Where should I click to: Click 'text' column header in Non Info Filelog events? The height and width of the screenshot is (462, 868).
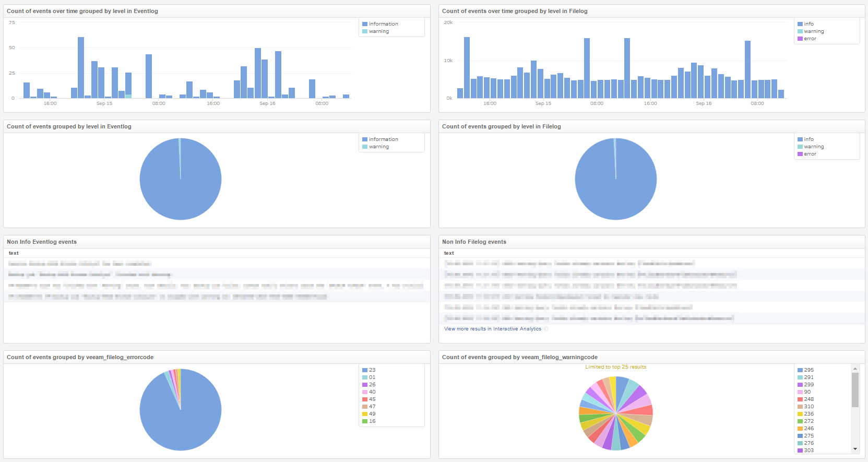tap(449, 253)
